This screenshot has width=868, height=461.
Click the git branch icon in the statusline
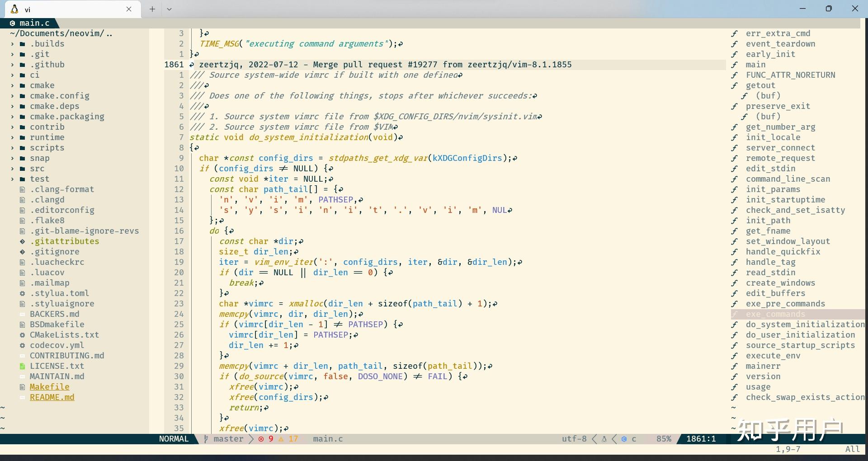click(207, 439)
